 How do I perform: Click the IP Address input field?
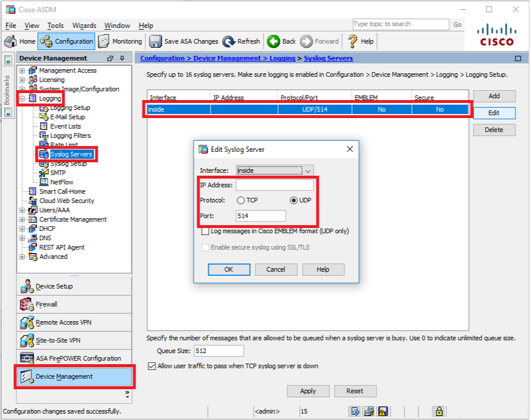[x=275, y=185]
